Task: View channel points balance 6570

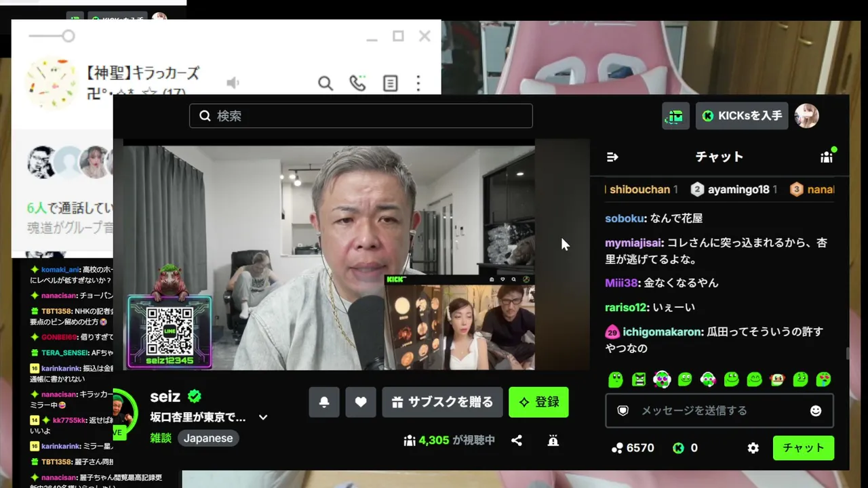Action: (633, 448)
